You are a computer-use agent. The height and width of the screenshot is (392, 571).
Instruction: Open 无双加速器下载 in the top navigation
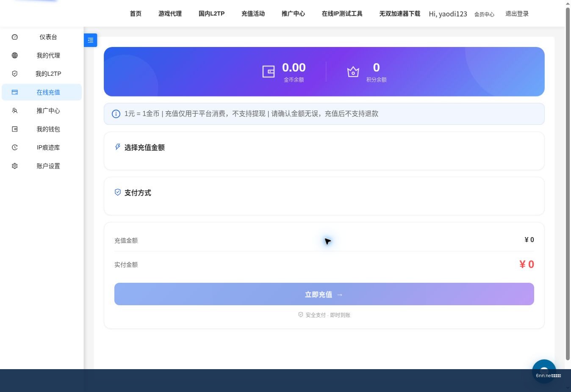[x=400, y=14]
